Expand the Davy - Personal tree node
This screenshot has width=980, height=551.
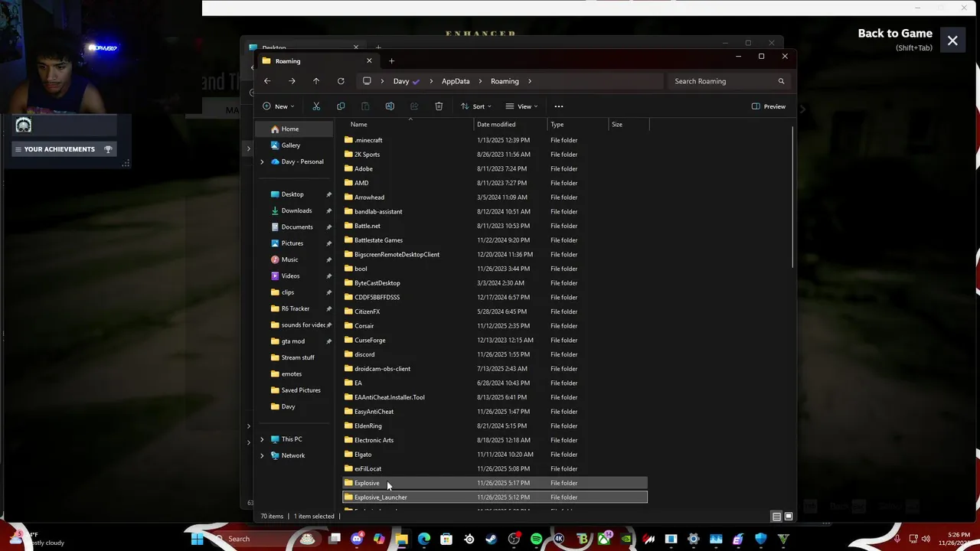[x=262, y=161]
